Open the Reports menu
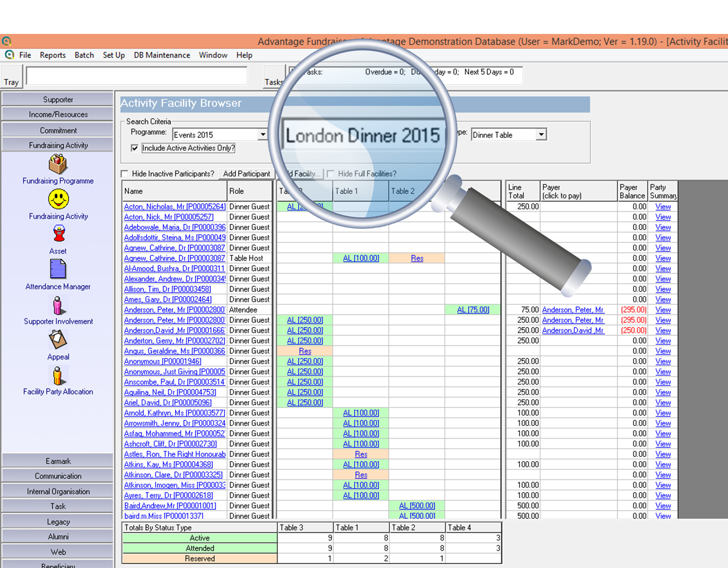Screen dimensions: 728x568 pyautogui.click(x=53, y=55)
